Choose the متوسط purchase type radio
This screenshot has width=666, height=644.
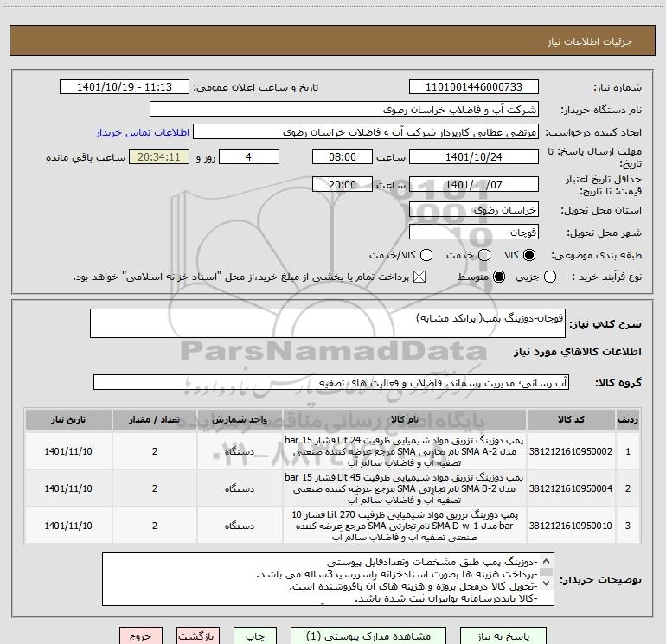[499, 277]
